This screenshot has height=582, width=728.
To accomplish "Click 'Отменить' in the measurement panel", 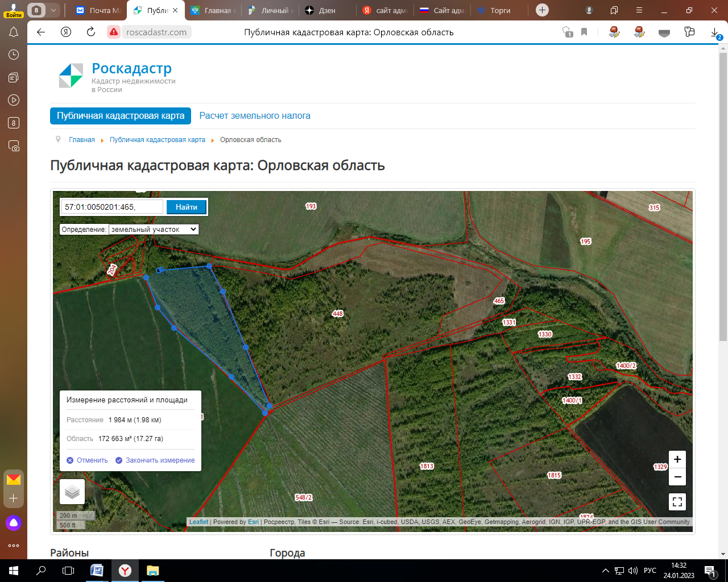I will pos(92,460).
